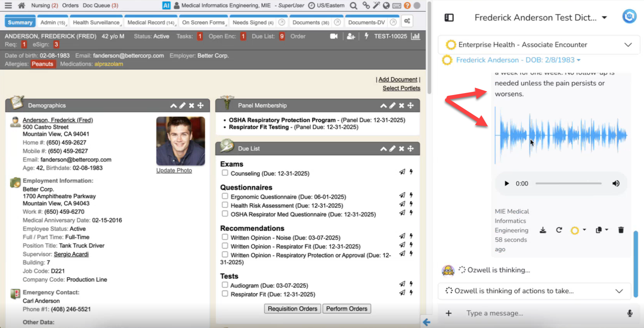Toggle the sidebar panel icon in the chat header
This screenshot has height=328, width=644.
(x=449, y=18)
